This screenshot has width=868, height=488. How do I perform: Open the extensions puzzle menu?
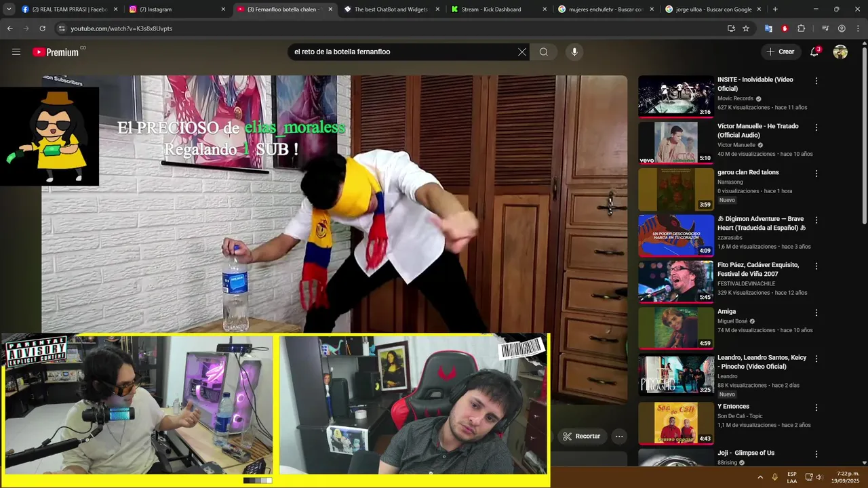pyautogui.click(x=802, y=28)
